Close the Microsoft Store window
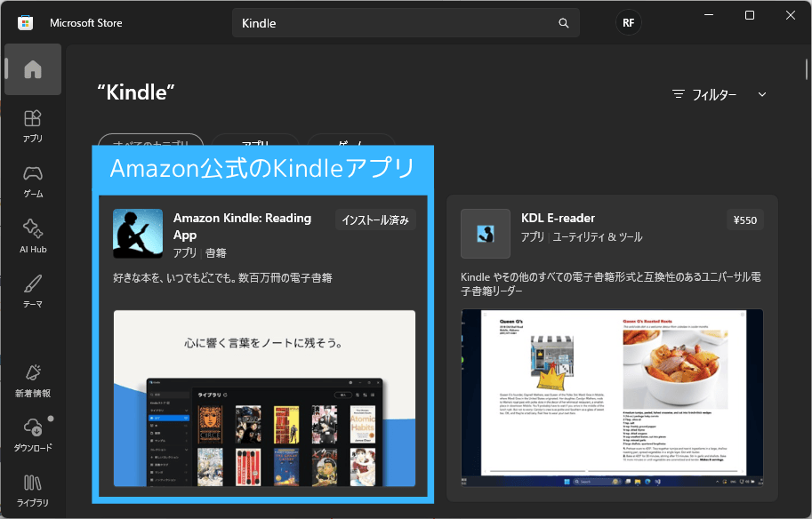 (791, 15)
